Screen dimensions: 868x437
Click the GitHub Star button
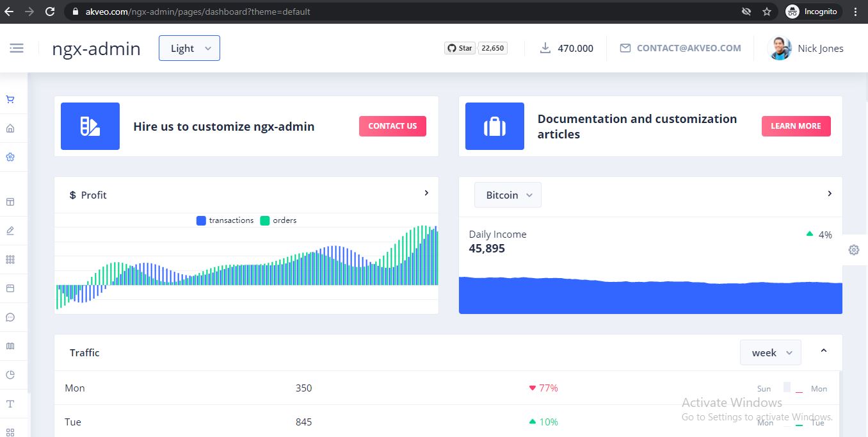[460, 48]
